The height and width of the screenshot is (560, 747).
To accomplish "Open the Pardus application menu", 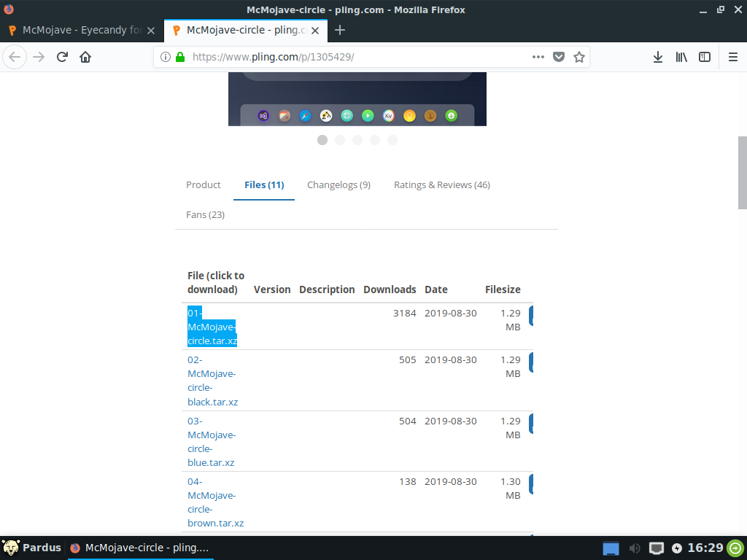I will (x=31, y=548).
